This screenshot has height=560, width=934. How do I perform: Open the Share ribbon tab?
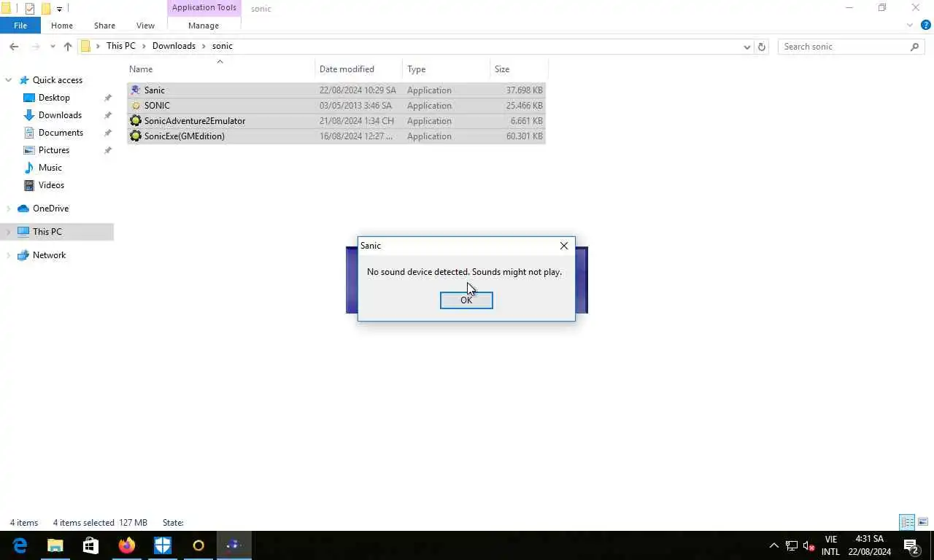(104, 26)
